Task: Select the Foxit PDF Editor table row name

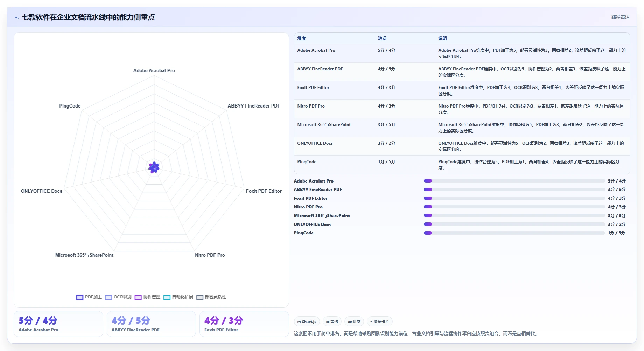Action: tap(313, 88)
